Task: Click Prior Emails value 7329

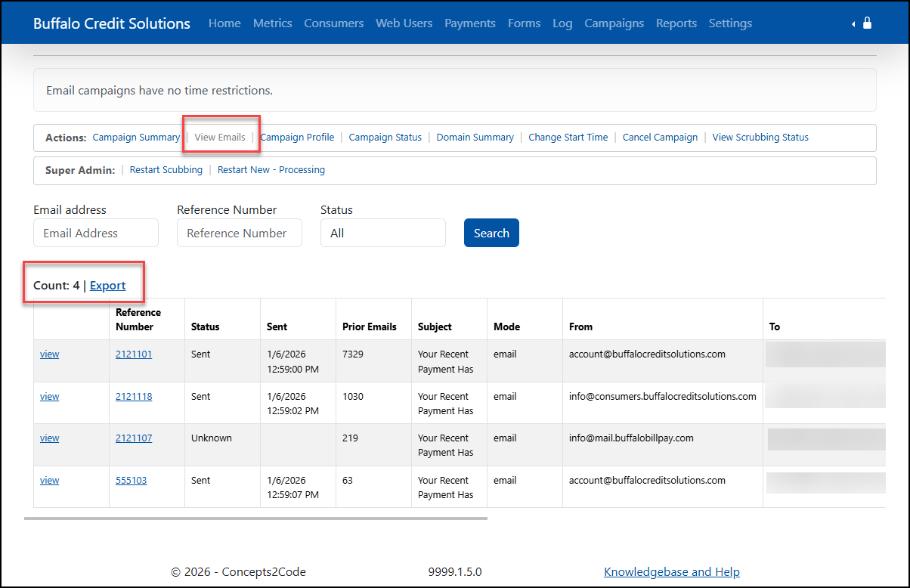Action: 353,354
